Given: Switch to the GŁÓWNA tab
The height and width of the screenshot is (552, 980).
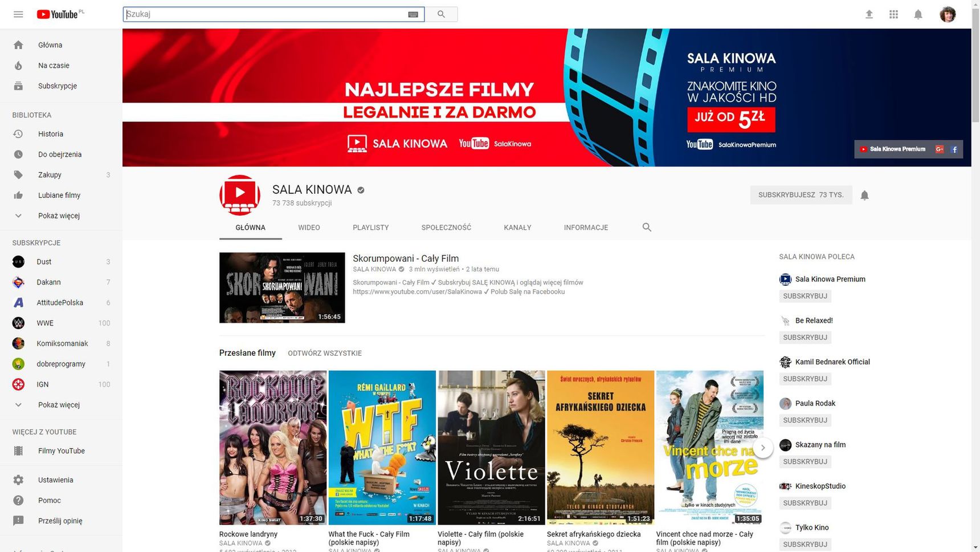Looking at the screenshot, I should pyautogui.click(x=251, y=228).
